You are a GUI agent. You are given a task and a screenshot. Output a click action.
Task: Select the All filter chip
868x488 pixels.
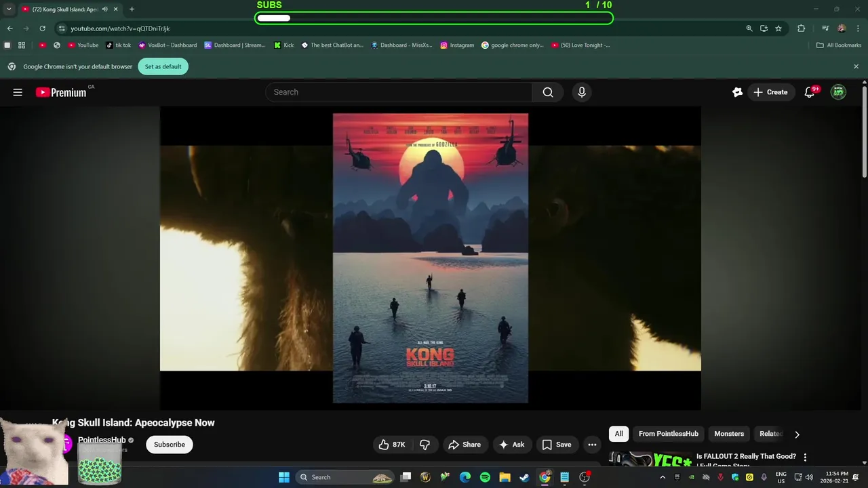(x=618, y=434)
